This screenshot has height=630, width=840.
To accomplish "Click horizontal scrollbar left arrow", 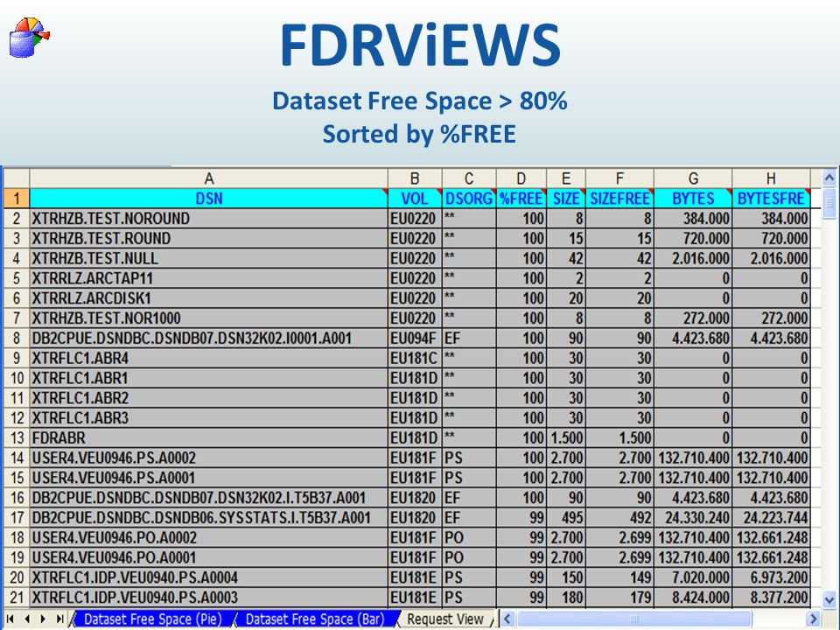I will [507, 619].
